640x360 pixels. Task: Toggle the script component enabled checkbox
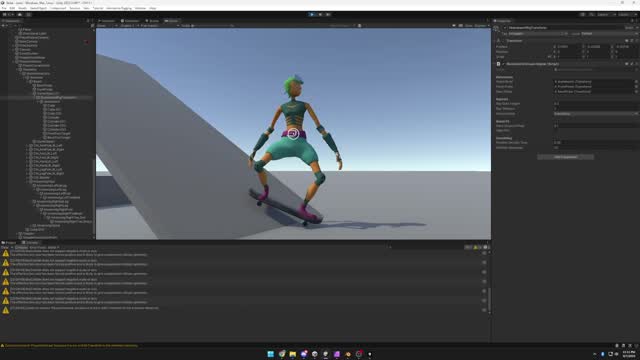(503, 64)
